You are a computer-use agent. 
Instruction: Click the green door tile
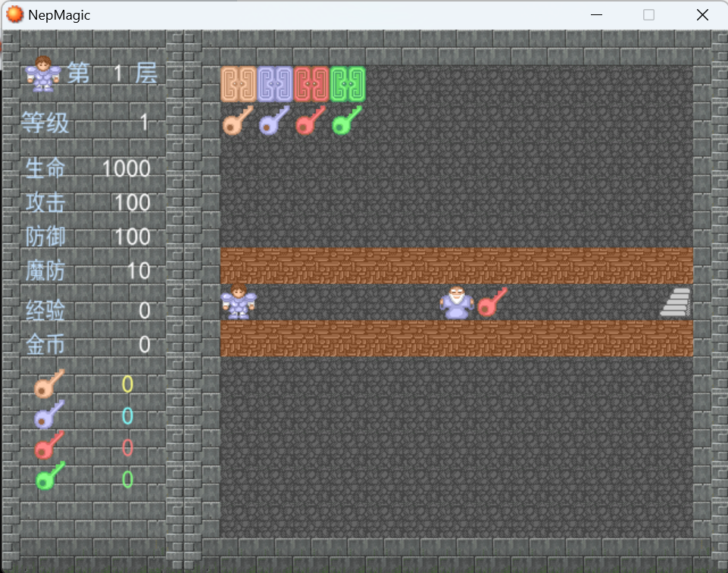pos(348,84)
